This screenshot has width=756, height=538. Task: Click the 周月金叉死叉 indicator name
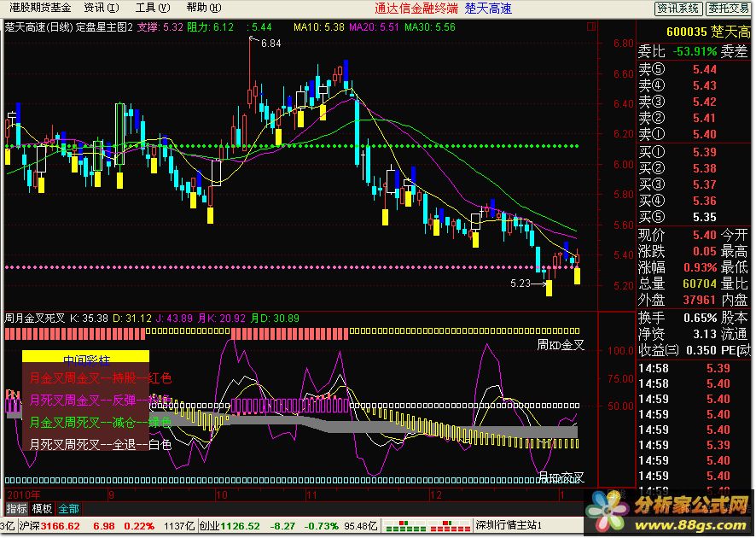(x=34, y=319)
